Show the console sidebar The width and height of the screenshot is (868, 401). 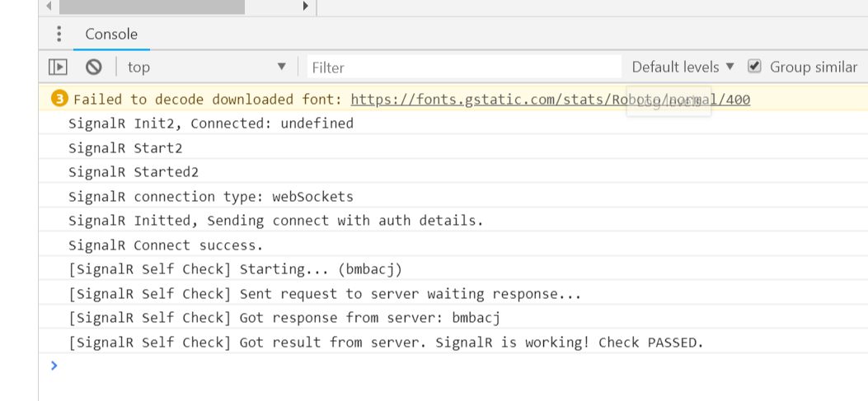pos(58,67)
